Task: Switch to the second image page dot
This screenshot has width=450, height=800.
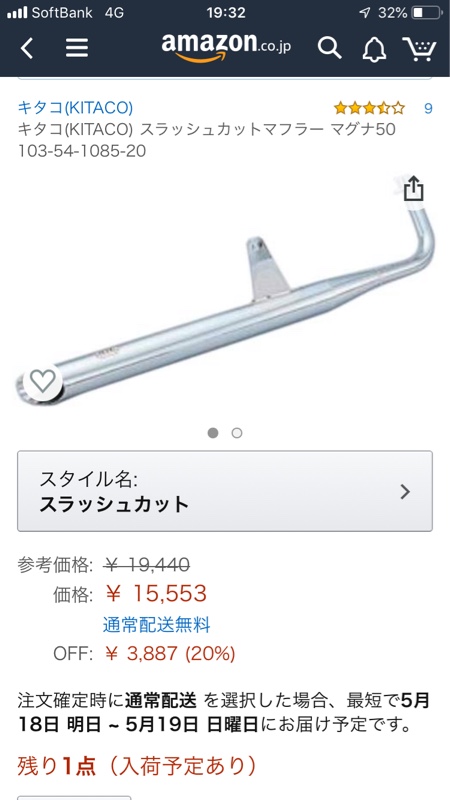Action: point(237,433)
